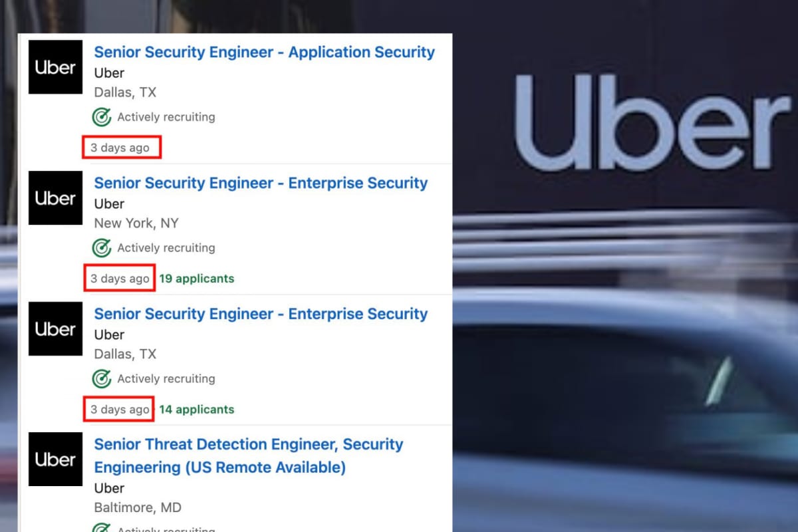Click the "Baltimore, MD" location text

pos(138,507)
